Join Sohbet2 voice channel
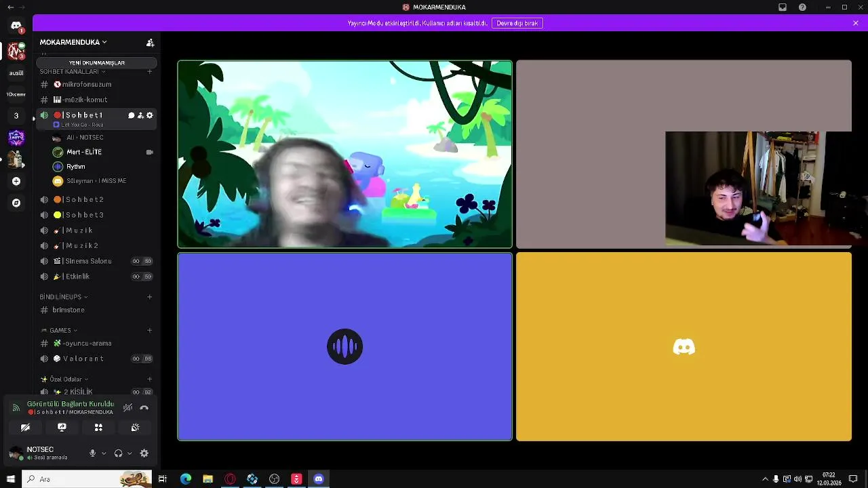The height and width of the screenshot is (488, 868). (96, 199)
